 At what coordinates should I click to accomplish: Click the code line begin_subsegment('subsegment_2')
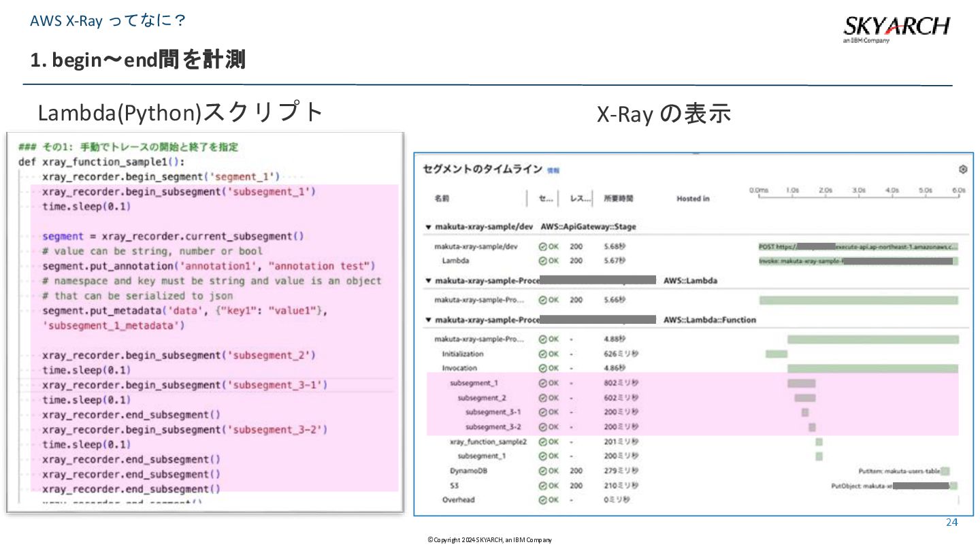coord(178,355)
